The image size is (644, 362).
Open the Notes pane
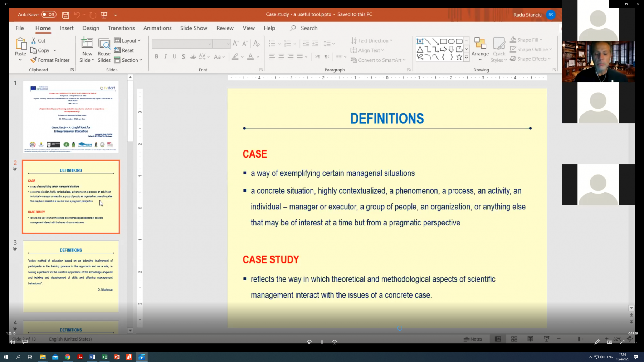(x=473, y=339)
